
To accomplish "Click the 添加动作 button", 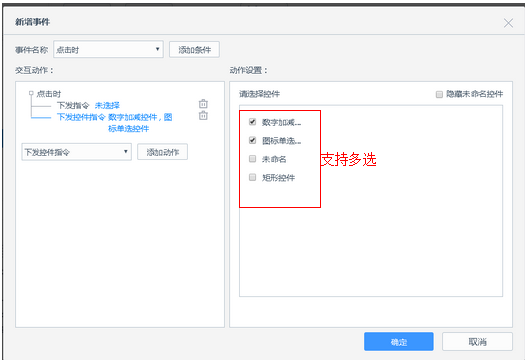I will 162,152.
